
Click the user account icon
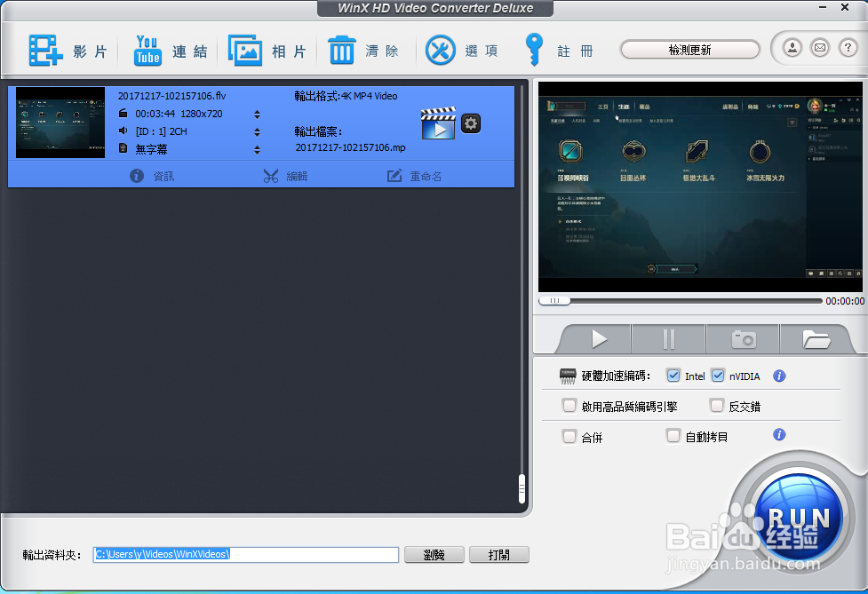click(792, 48)
